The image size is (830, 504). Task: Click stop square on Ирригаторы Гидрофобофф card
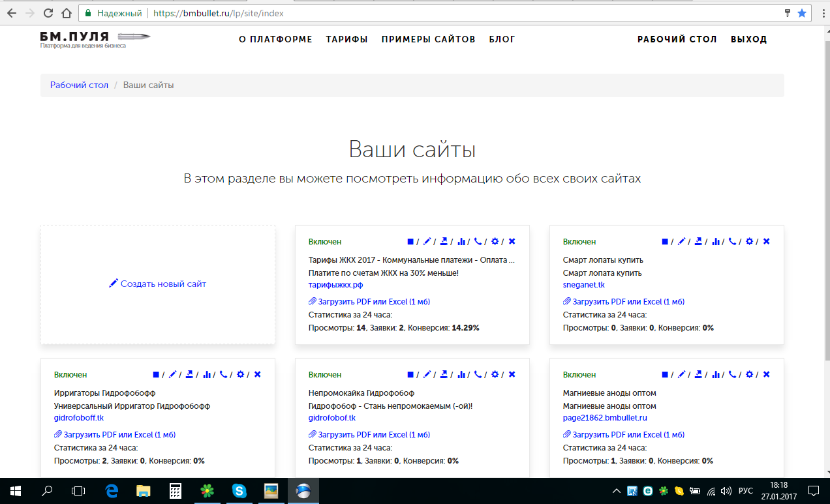click(x=156, y=375)
